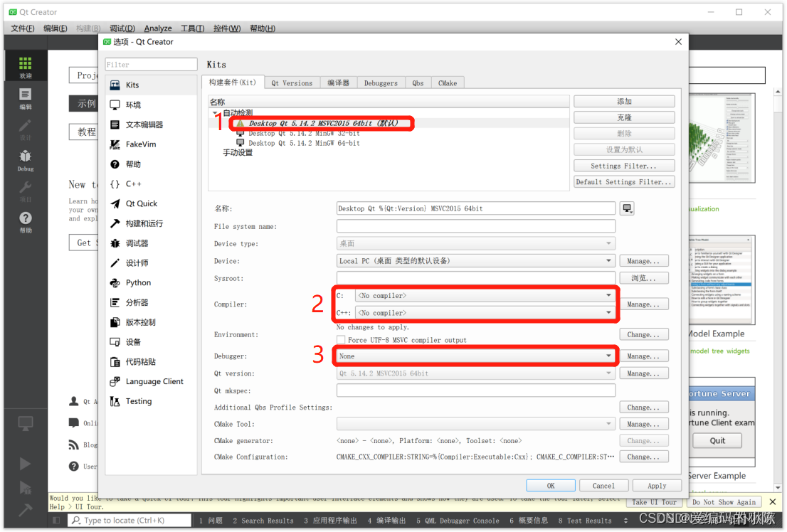Open the 工具(T) menu

[192, 28]
